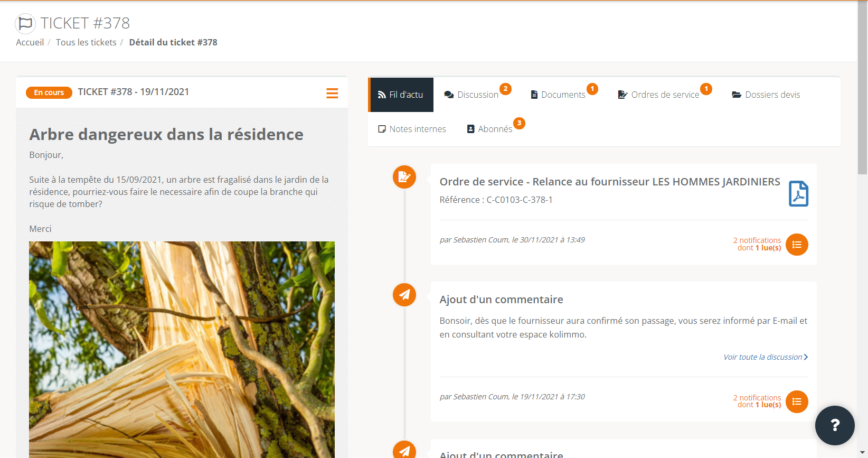Click the paper plane comment timeline marker
This screenshot has height=458, width=868.
[x=404, y=295]
